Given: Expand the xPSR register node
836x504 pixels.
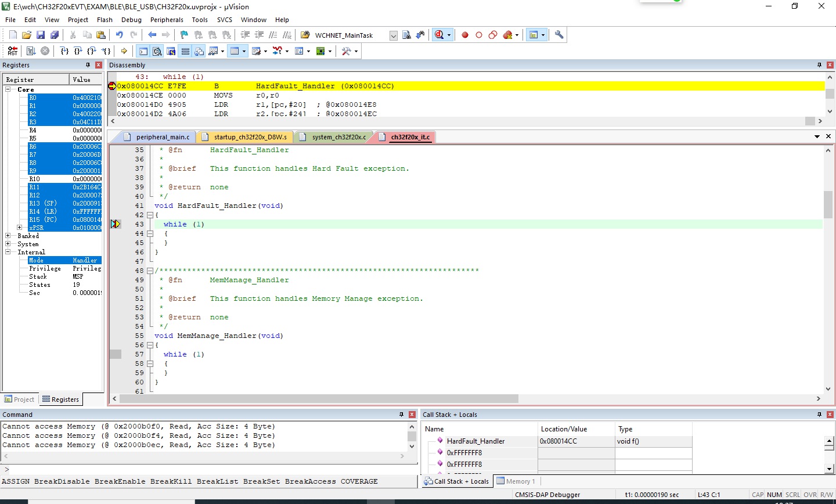Looking at the screenshot, I should (20, 228).
